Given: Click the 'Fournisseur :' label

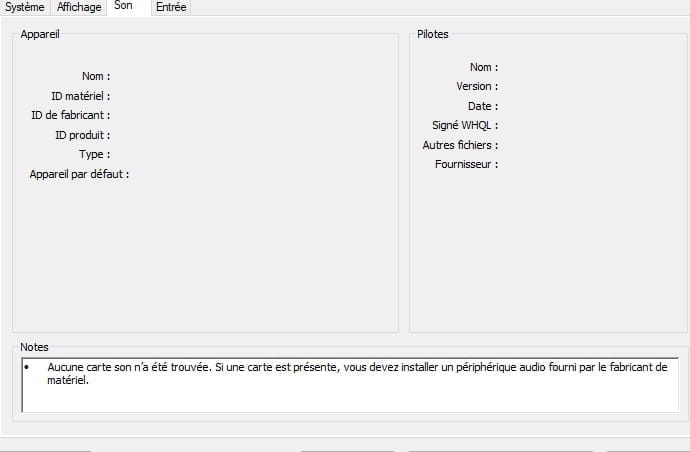Looking at the screenshot, I should tap(466, 164).
